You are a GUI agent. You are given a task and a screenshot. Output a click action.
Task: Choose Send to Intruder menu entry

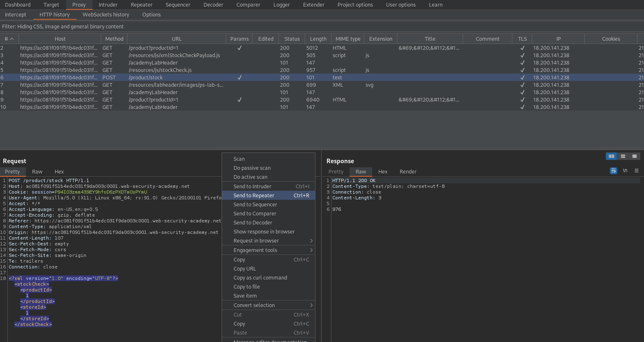(269, 187)
